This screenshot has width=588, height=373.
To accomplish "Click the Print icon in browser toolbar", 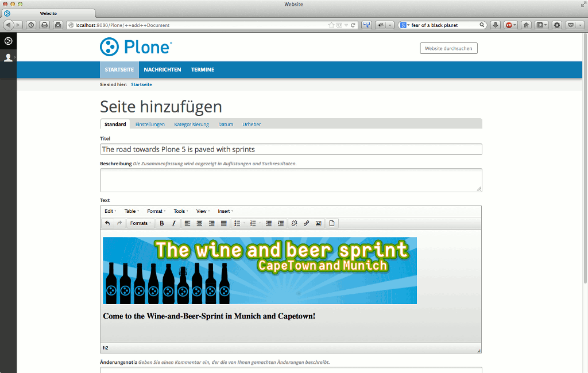I will click(45, 25).
